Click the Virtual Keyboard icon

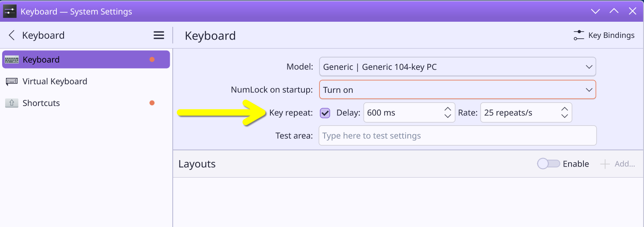tap(12, 81)
